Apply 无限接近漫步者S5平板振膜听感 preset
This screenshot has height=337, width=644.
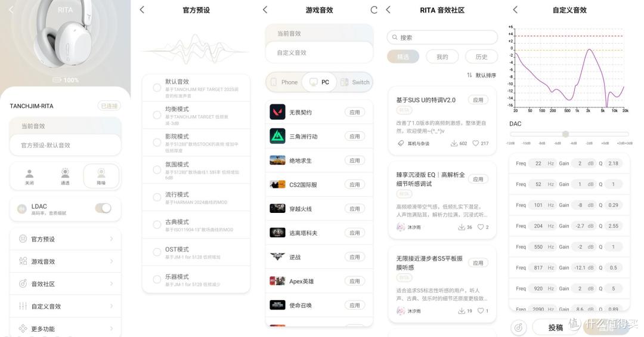coord(478,263)
